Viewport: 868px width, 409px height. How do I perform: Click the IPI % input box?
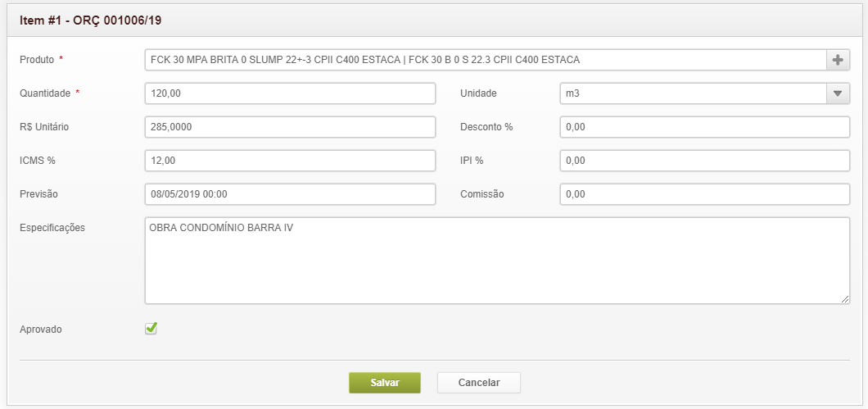[x=705, y=161]
